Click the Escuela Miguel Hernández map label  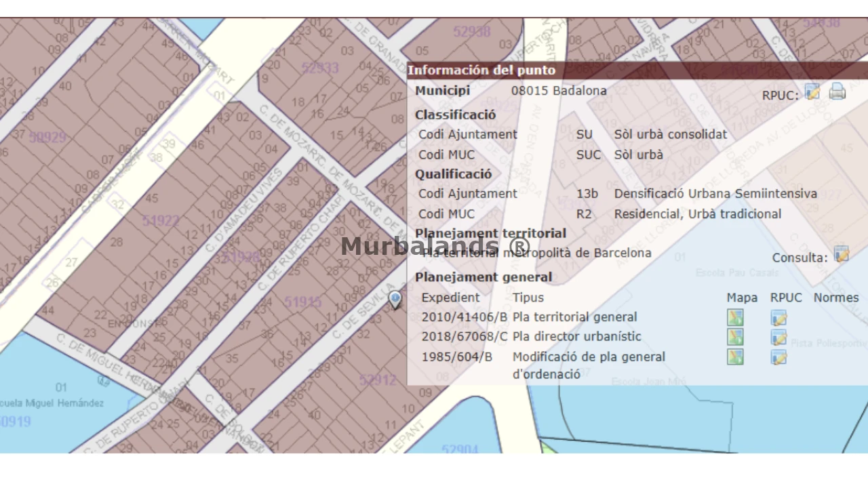point(52,403)
